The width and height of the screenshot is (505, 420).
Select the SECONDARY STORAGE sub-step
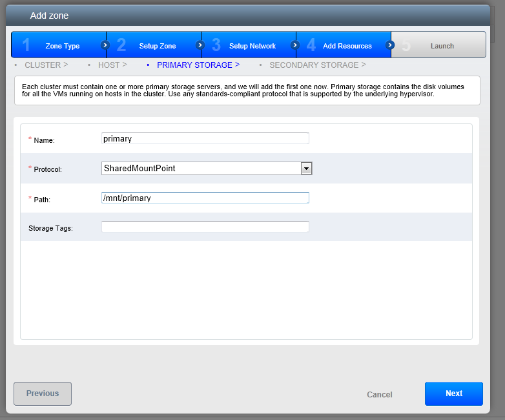(318, 65)
